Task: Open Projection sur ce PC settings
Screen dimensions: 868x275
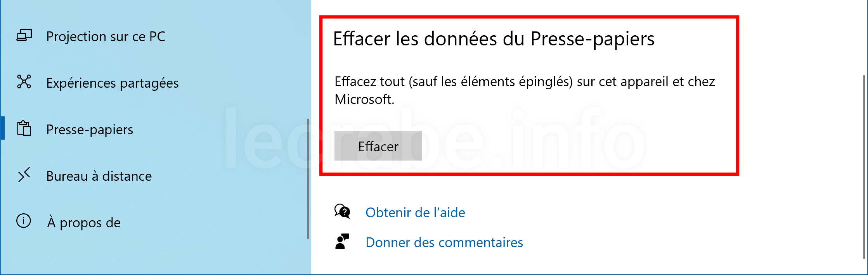Action: click(106, 36)
